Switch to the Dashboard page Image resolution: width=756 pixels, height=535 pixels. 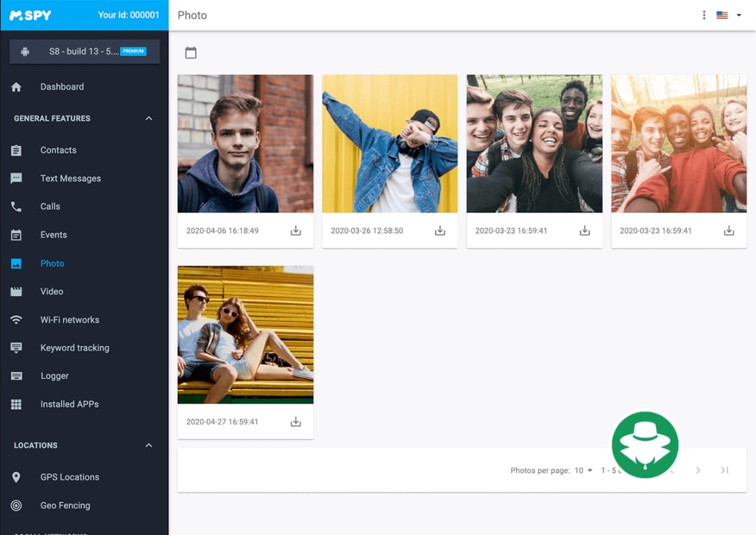pos(62,86)
